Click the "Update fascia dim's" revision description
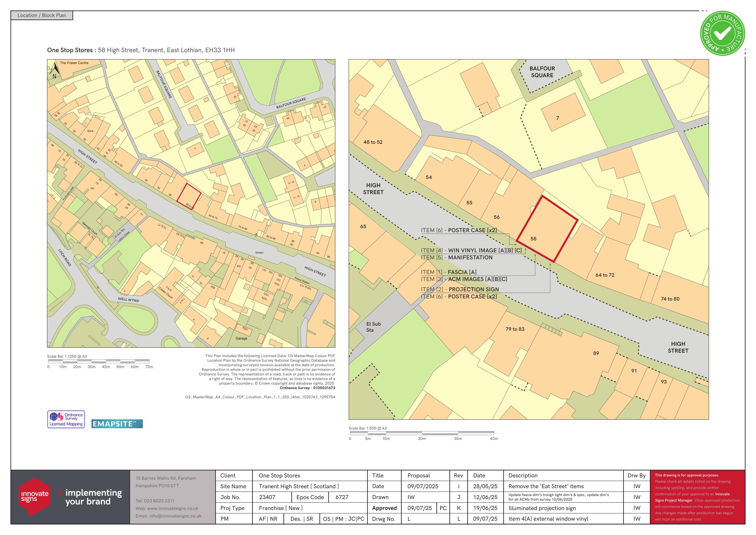The height and width of the screenshot is (535, 756). click(x=559, y=497)
